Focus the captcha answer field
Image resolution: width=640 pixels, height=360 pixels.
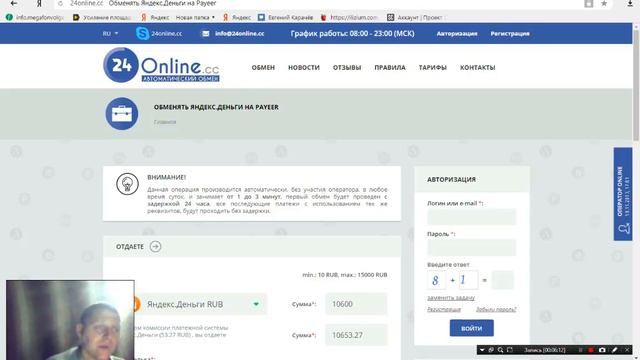pos(503,280)
